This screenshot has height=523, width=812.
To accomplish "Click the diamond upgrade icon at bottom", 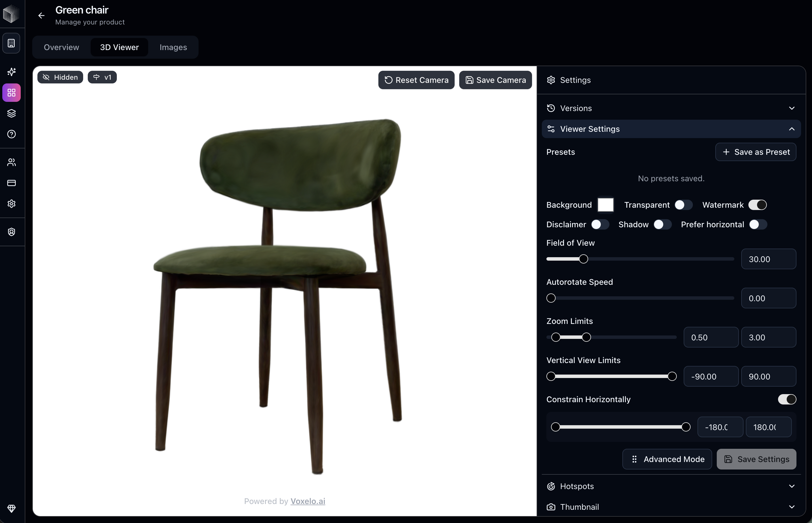I will [12, 508].
